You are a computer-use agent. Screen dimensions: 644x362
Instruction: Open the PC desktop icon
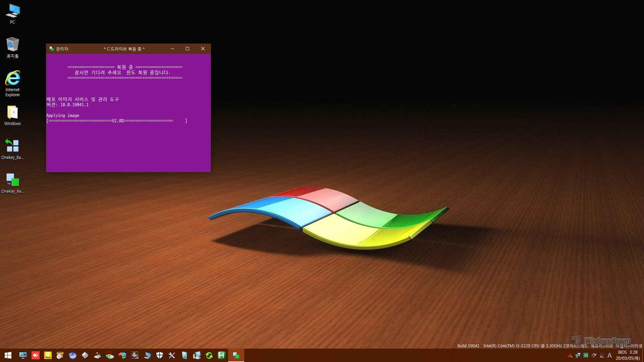click(12, 14)
